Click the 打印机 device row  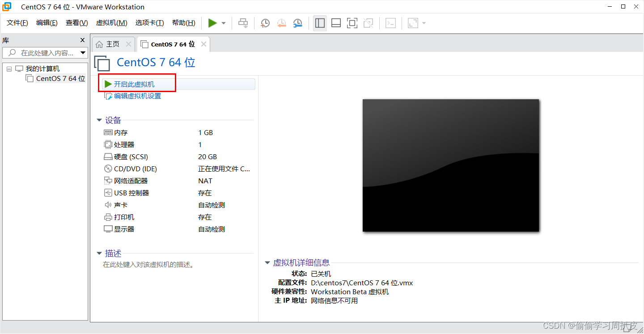[x=178, y=217]
